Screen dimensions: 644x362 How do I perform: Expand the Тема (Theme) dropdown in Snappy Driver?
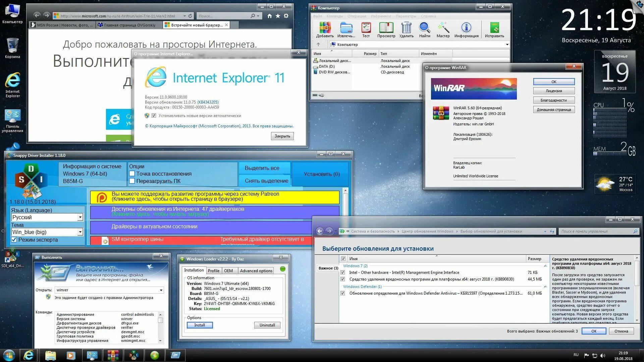coord(80,232)
